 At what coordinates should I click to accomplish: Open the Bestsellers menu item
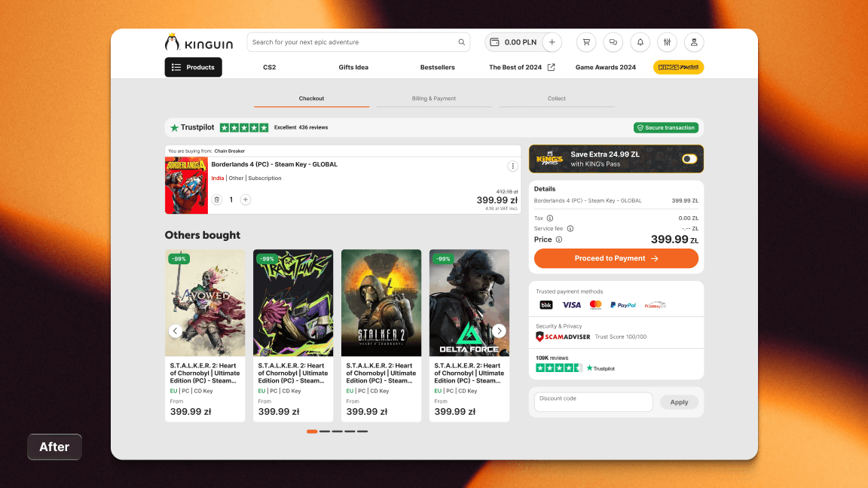438,67
